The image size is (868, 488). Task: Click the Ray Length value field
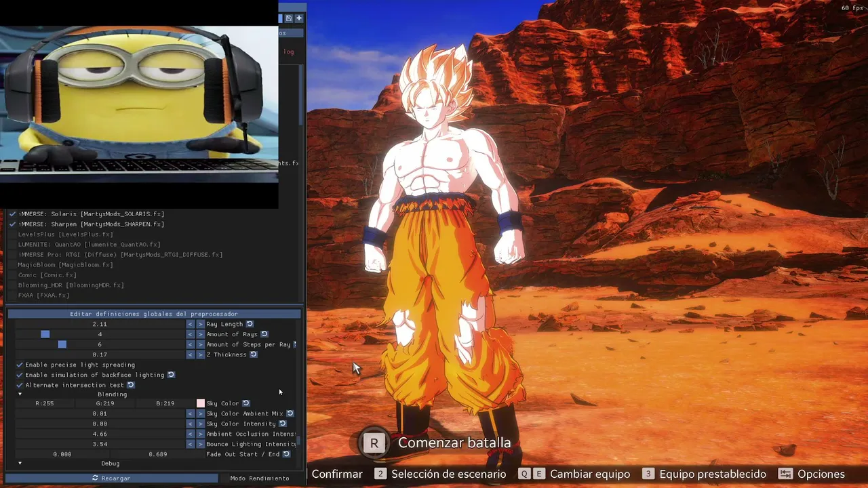(x=100, y=324)
